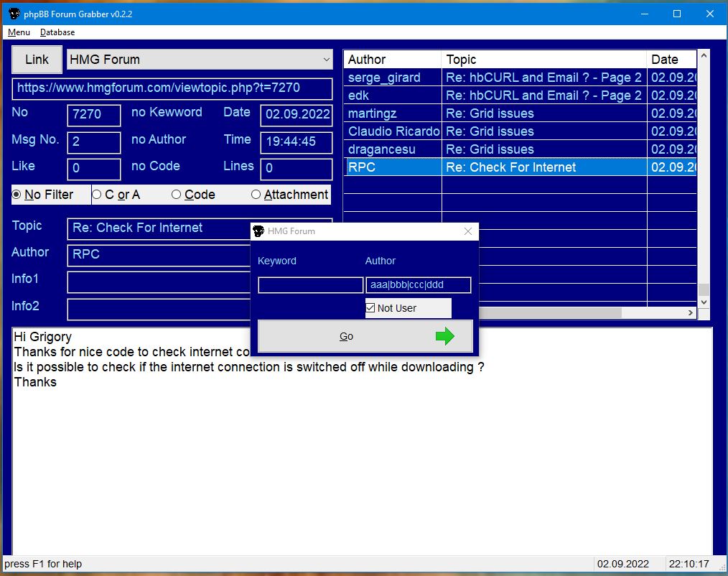The width and height of the screenshot is (728, 576).
Task: Choose the Attachment filter option
Action: (256, 195)
